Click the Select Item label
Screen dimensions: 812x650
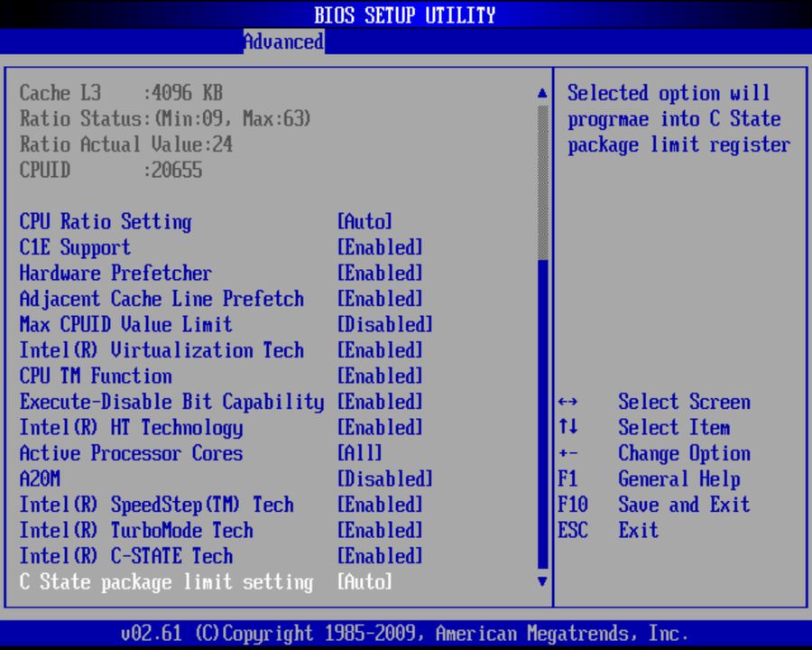tap(674, 428)
